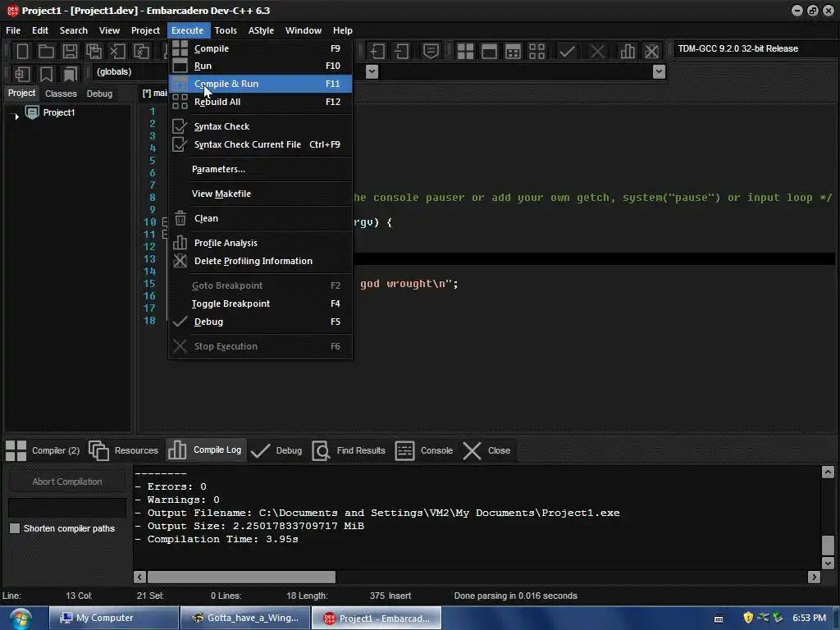Open the rightmost function list dropdown arrow
The height and width of the screenshot is (630, 840).
click(x=660, y=72)
